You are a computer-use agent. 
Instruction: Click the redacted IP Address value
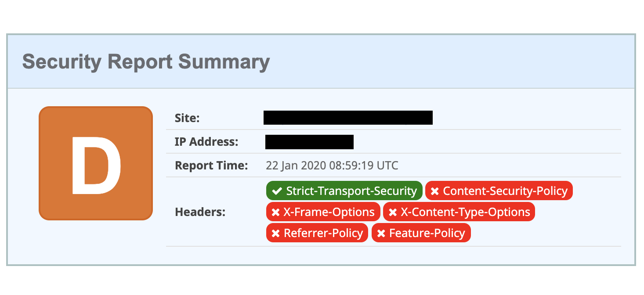[309, 142]
